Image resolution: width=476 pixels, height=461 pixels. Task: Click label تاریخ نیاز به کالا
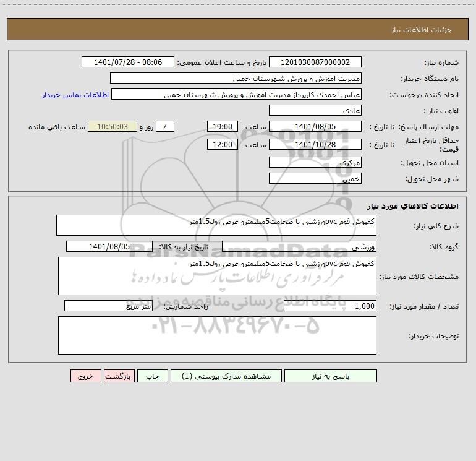tap(184, 247)
